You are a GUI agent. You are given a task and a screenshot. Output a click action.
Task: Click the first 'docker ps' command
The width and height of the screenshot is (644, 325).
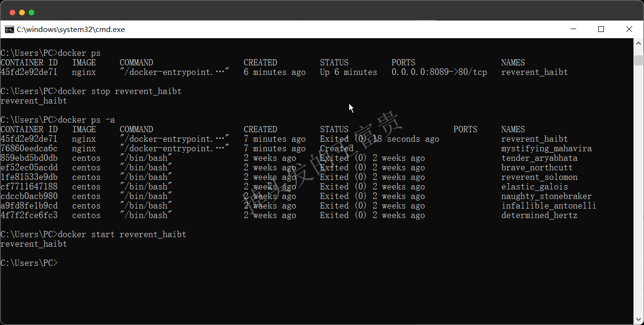79,53
